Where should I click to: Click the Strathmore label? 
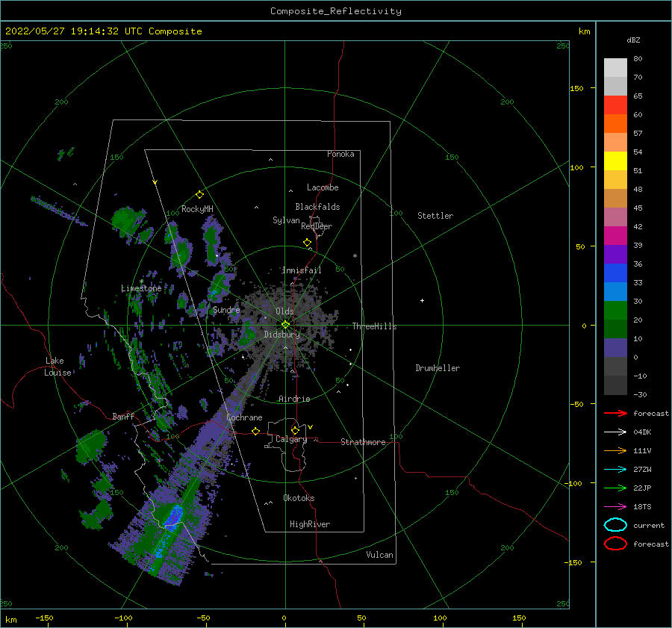pyautogui.click(x=363, y=442)
